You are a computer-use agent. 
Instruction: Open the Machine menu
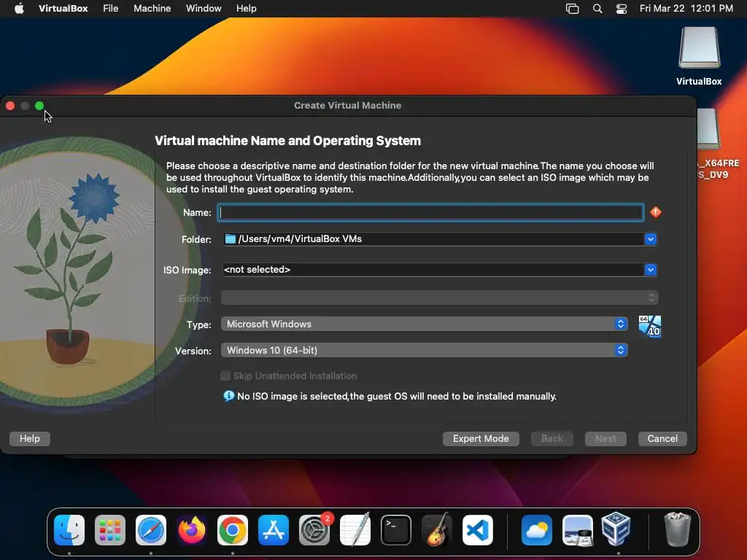152,9
